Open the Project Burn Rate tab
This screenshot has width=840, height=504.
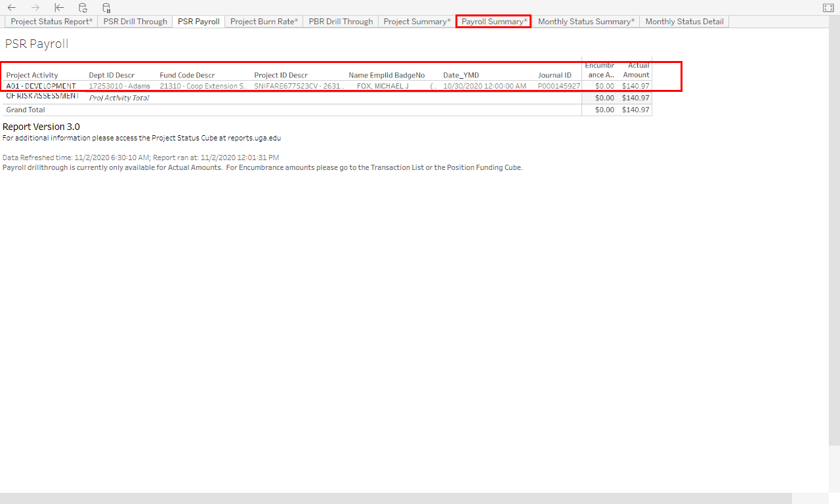click(264, 22)
